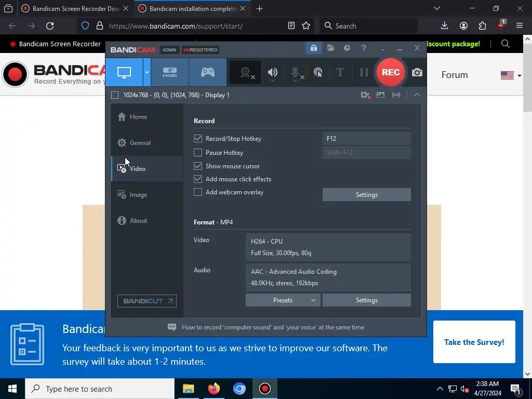Reload the current page
Screen dimensions: 532x399
click(50, 26)
